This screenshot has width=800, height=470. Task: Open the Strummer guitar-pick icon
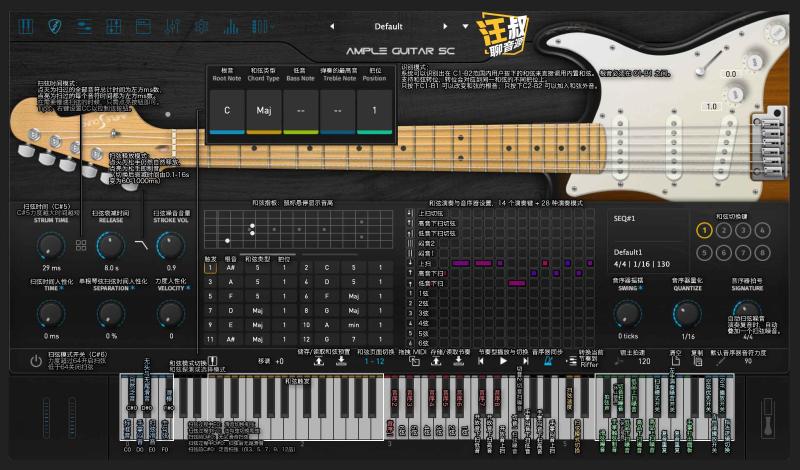point(55,27)
